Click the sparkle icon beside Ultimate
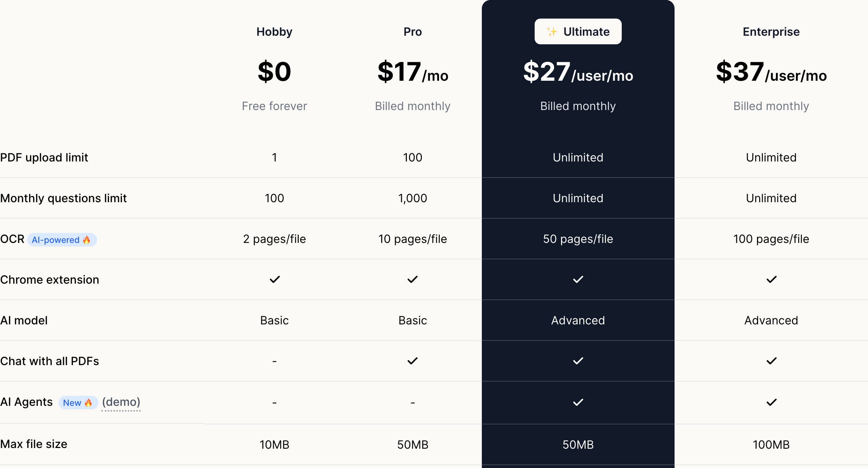The image size is (868, 468). click(x=552, y=32)
